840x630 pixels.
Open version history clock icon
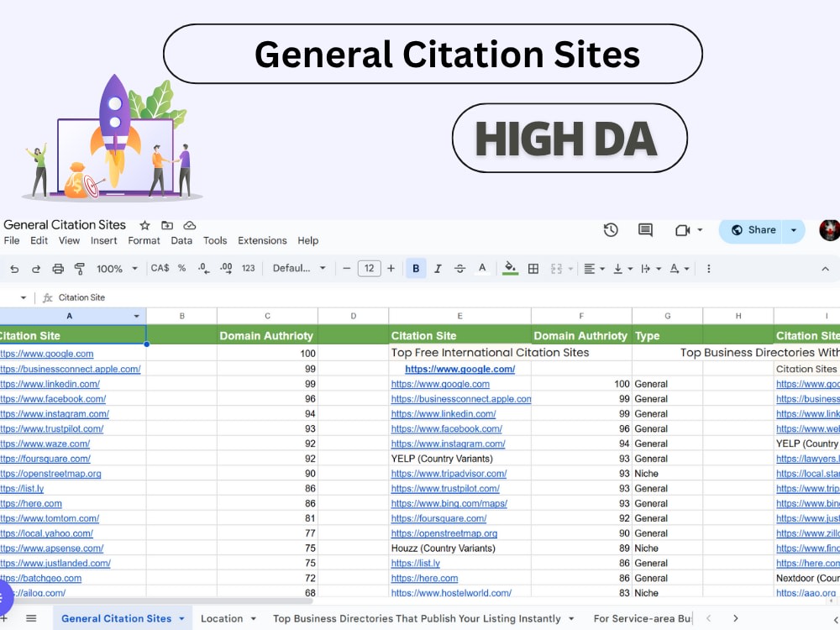611,230
